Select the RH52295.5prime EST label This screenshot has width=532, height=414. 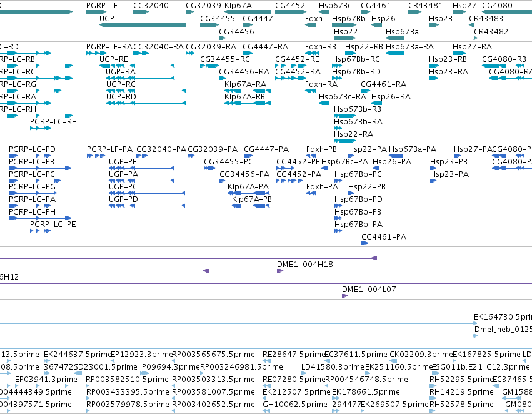461,380
